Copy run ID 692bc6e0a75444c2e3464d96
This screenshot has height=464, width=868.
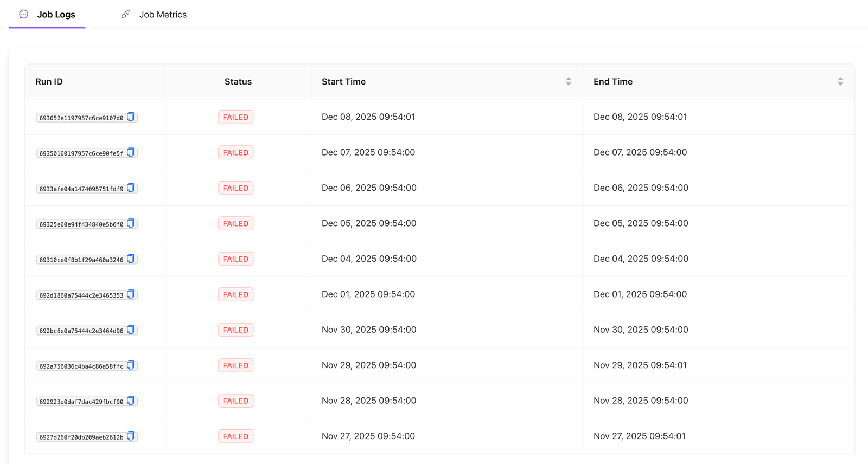[x=131, y=330]
